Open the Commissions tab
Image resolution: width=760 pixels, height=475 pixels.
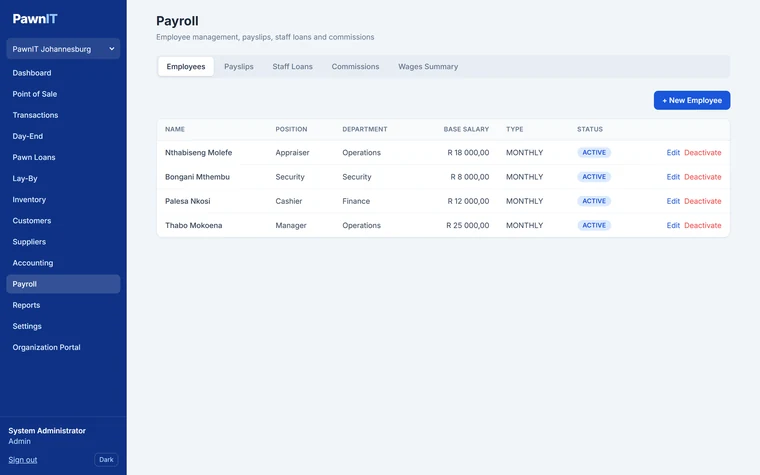point(355,66)
